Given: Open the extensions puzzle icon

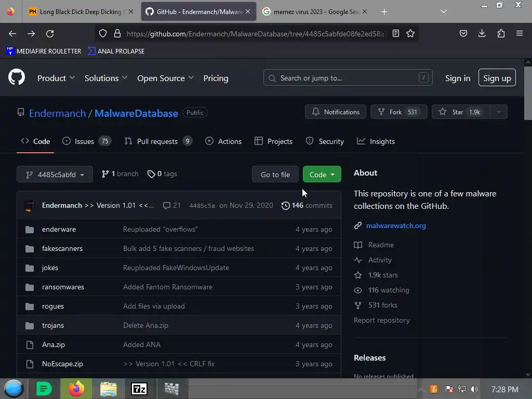Looking at the screenshot, I should pos(501,33).
